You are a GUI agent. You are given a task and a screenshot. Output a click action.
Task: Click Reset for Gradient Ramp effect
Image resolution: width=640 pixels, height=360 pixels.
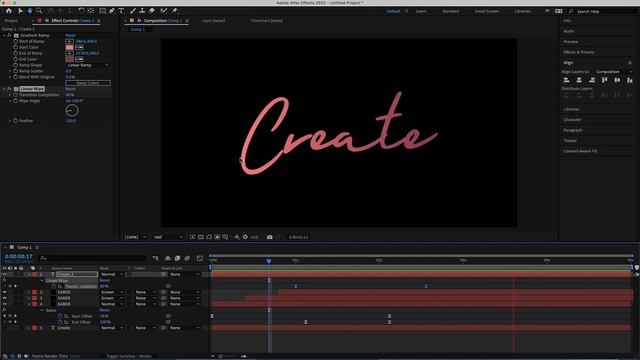point(70,36)
